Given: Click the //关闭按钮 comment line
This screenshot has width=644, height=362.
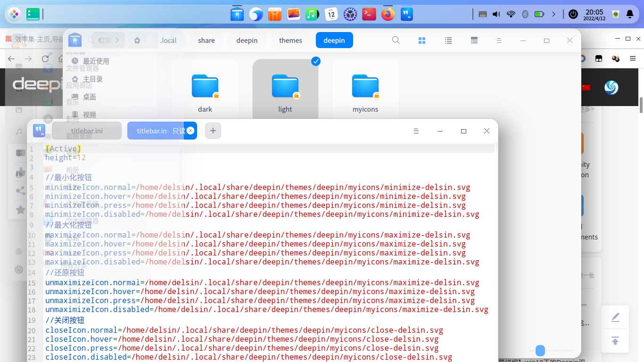Looking at the screenshot, I should 65,321.
